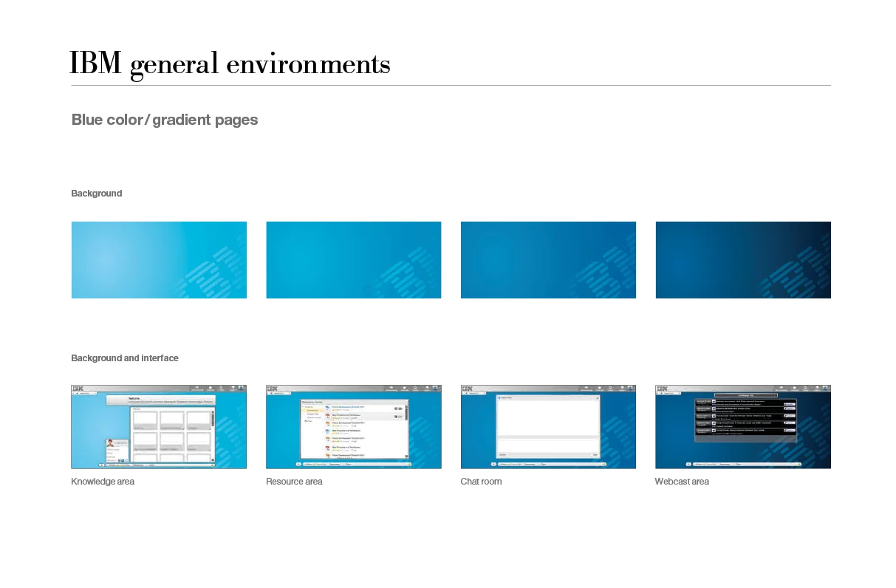Click the 'IBM general environments' title

pyautogui.click(x=230, y=64)
